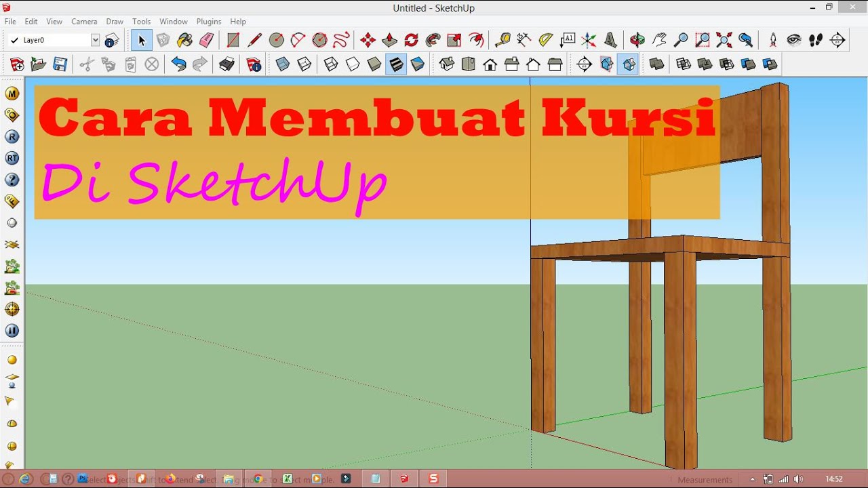Open the Layer Manager
The width and height of the screenshot is (868, 488).
(112, 40)
